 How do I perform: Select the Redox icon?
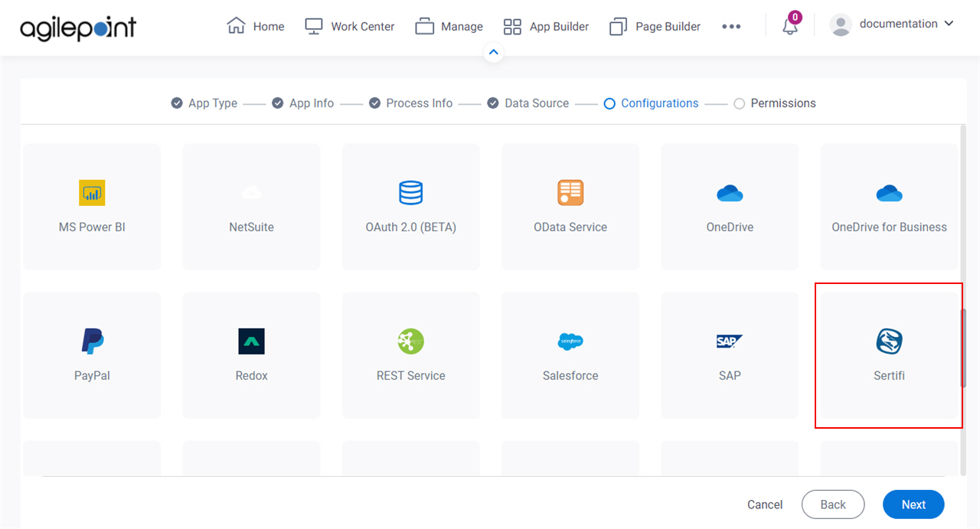tap(251, 341)
